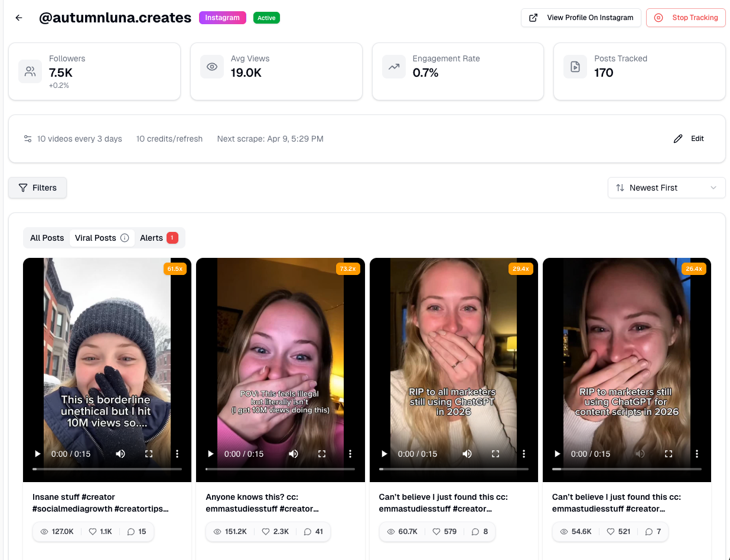
Task: Click View Profile On Instagram button
Action: point(581,18)
